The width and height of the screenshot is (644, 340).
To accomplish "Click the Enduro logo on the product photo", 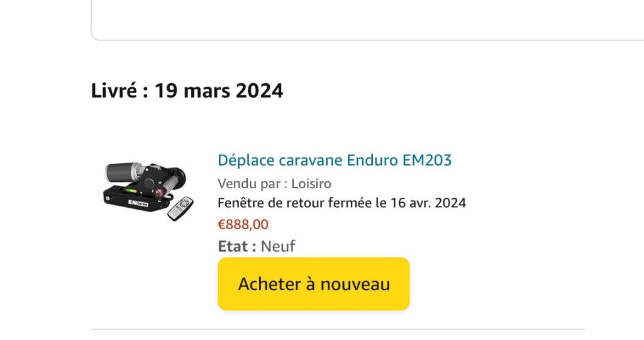I will (138, 203).
